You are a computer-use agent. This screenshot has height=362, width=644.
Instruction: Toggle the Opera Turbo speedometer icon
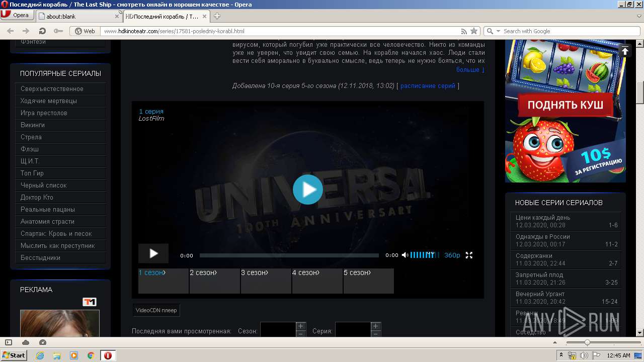pyautogui.click(x=43, y=342)
